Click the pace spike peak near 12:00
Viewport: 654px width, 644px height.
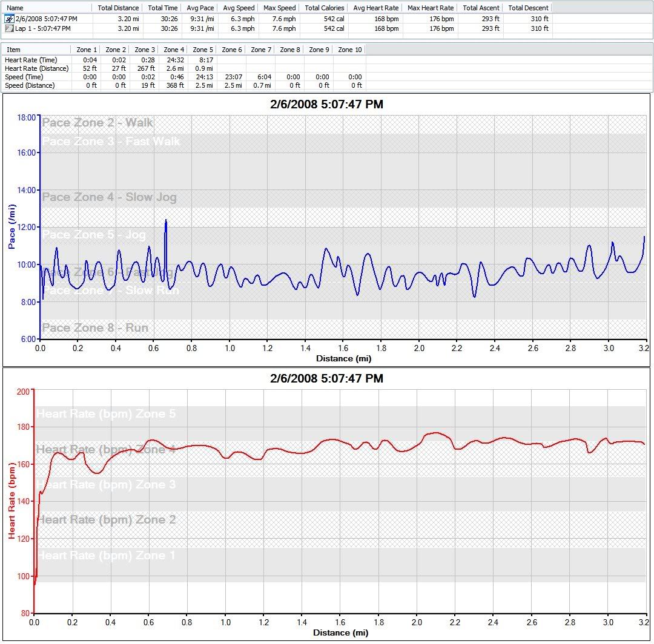(x=165, y=221)
